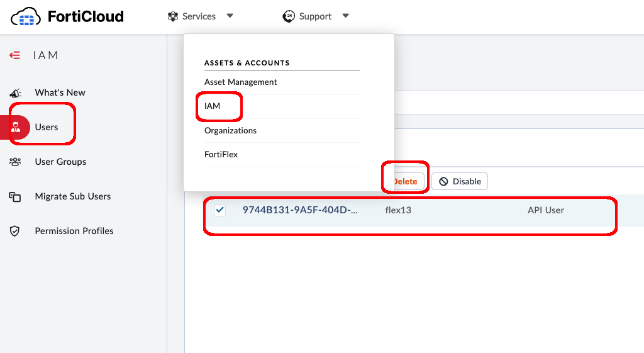This screenshot has height=353, width=644.
Task: Open What's New in the sidebar
Action: coord(60,92)
